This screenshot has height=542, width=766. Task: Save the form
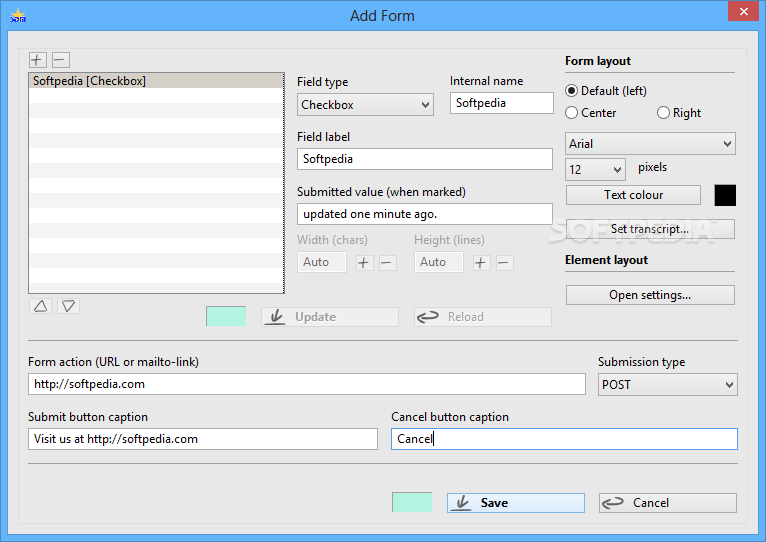point(516,502)
